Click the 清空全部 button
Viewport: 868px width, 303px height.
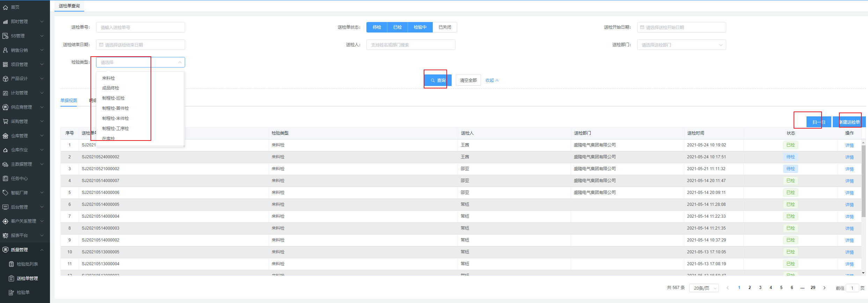(468, 80)
